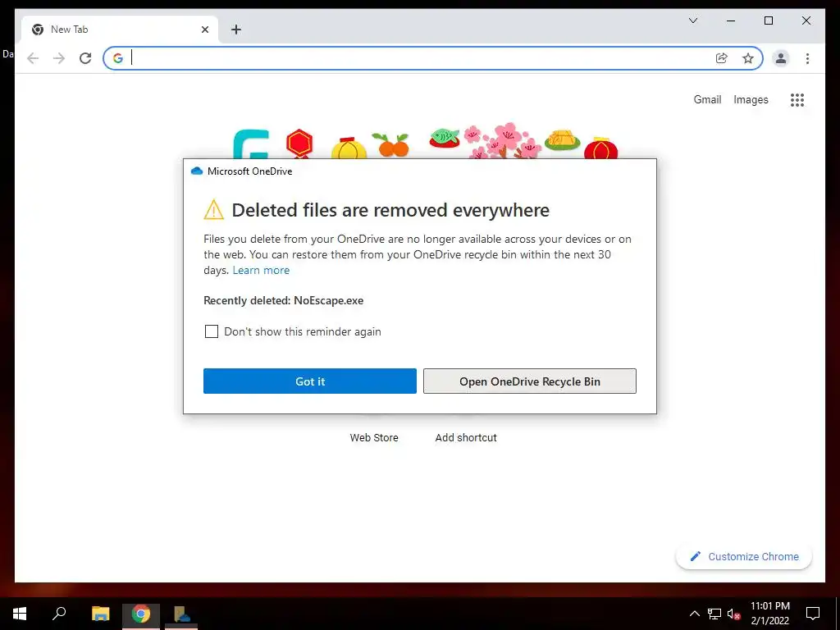Open the taskbar search magnifier

[59, 614]
